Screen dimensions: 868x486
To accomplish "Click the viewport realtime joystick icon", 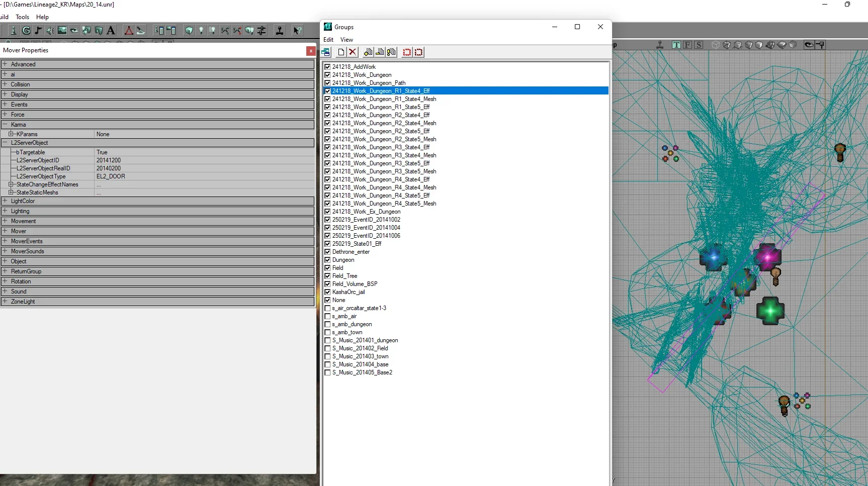I will pos(660,45).
